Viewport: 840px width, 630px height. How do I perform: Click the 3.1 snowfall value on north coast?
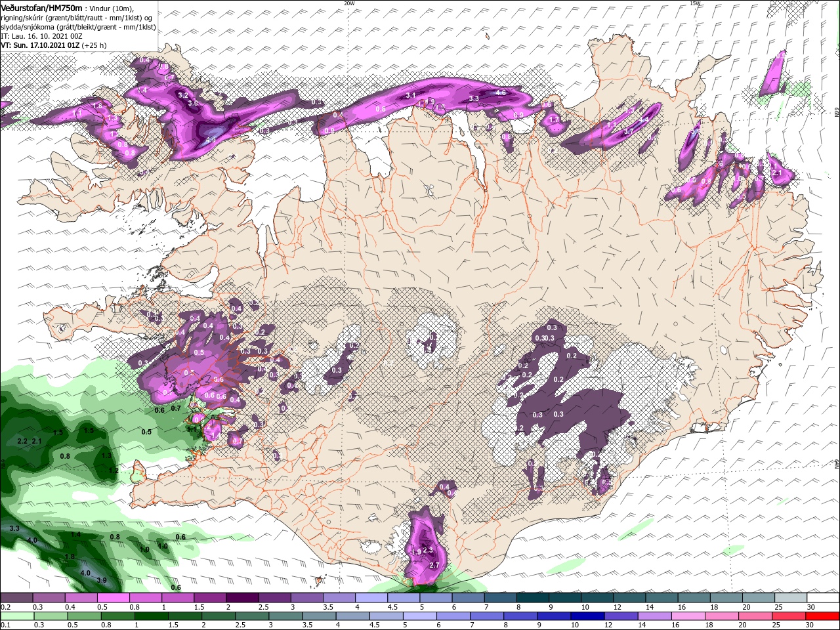point(411,96)
